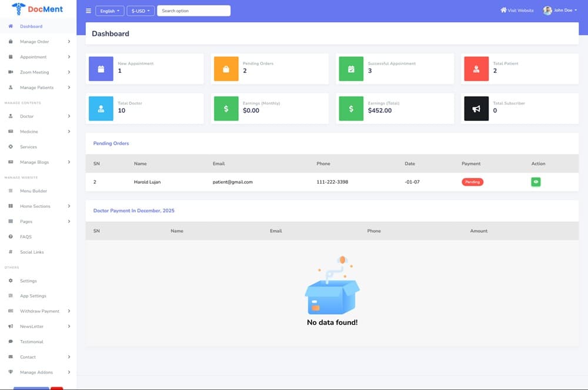Click the Total Doctor blue icon
588x390 pixels.
101,109
